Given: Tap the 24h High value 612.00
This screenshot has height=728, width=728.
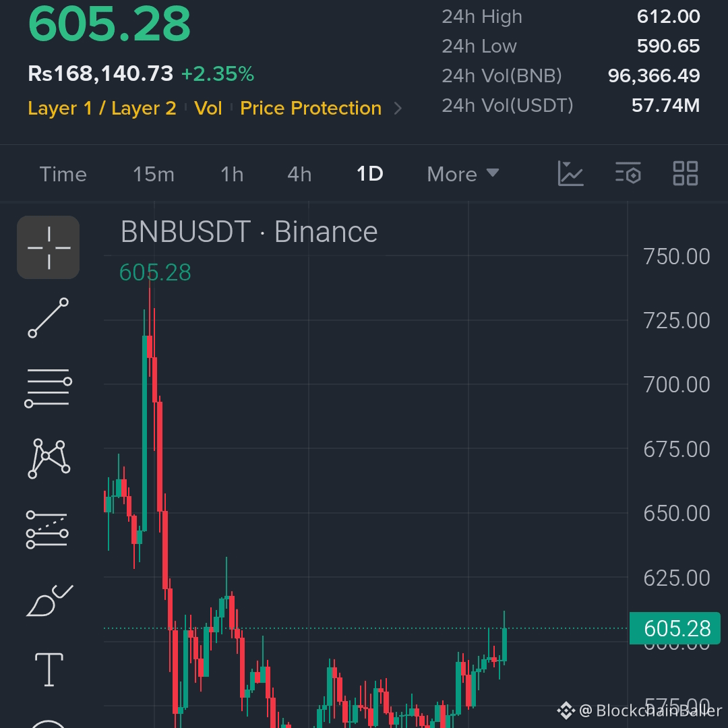Looking at the screenshot, I should pos(668,17).
